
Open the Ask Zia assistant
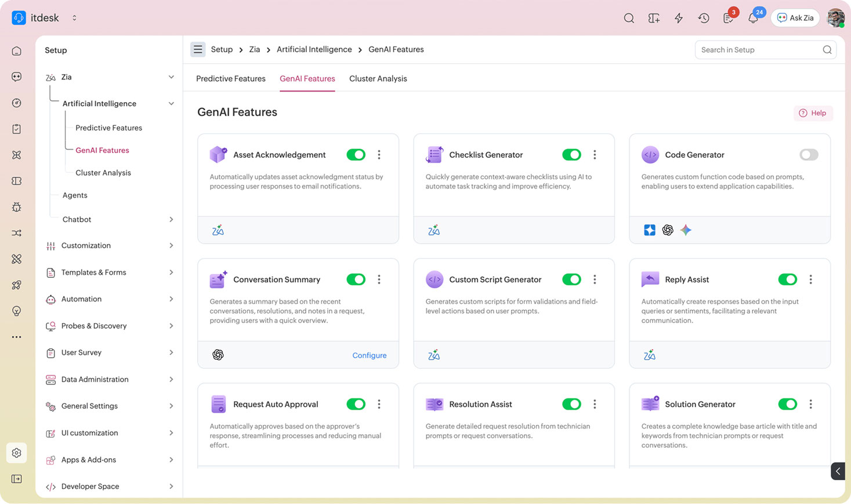click(795, 18)
